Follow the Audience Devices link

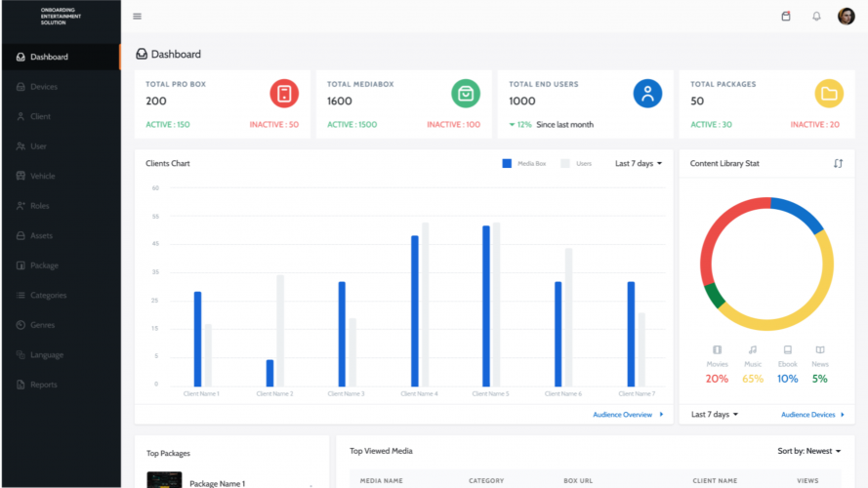(811, 415)
